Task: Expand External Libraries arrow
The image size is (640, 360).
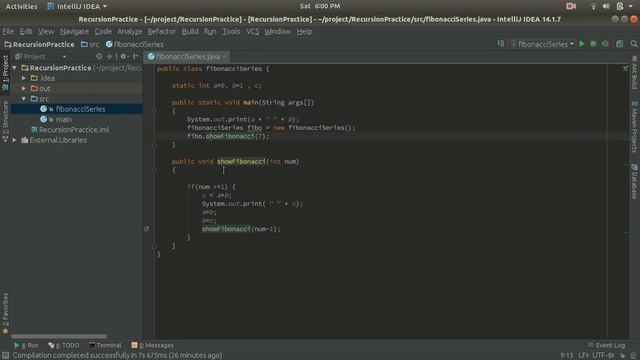Action: pyautogui.click(x=15, y=140)
